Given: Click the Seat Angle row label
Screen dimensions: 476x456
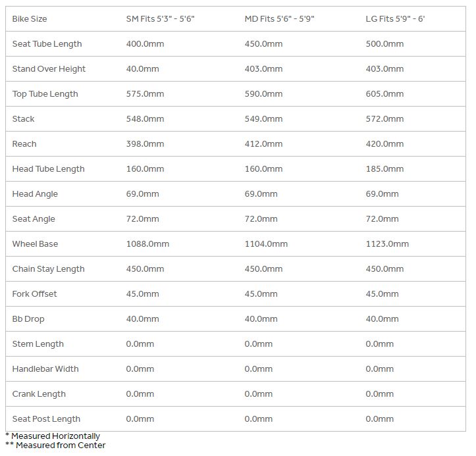Looking at the screenshot, I should [34, 219].
